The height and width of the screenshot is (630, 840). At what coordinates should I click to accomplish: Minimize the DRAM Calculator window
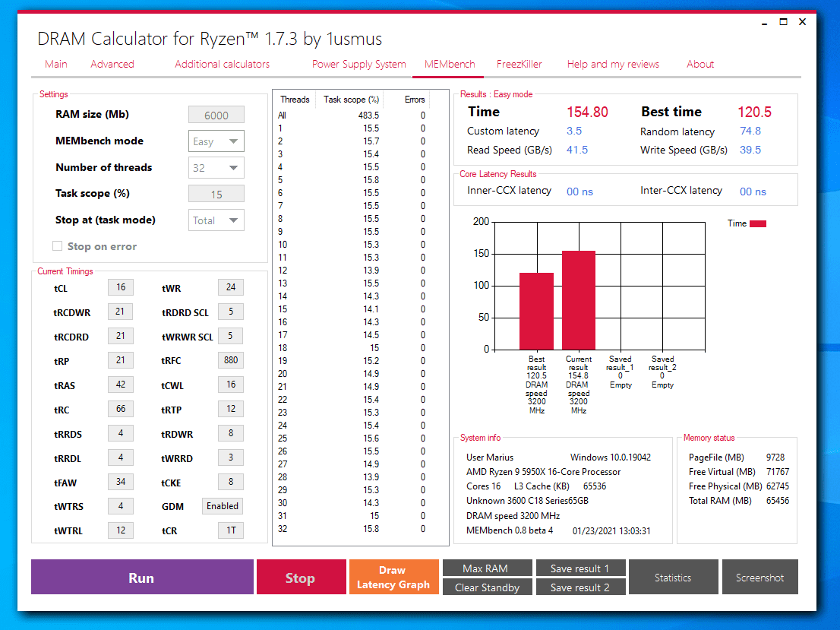coord(764,22)
